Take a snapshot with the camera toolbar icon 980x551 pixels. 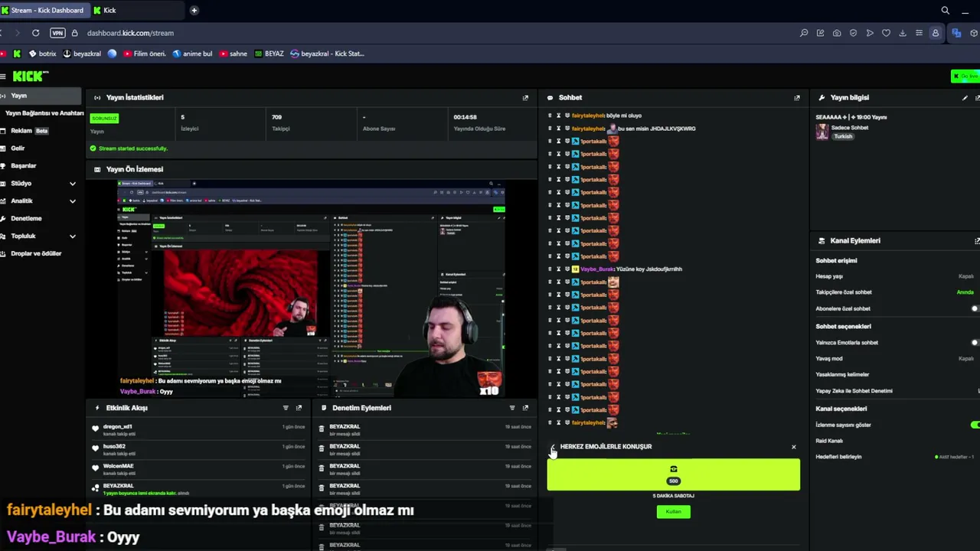pos(837,33)
